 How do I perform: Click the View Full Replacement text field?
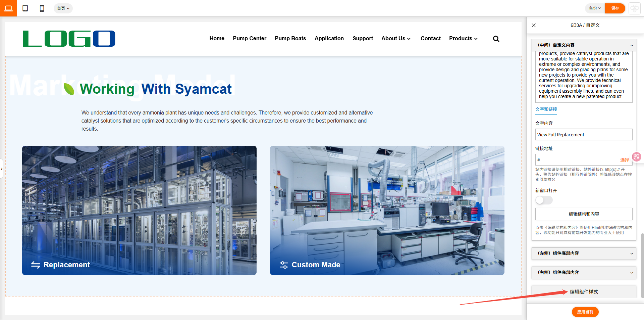[x=584, y=135]
